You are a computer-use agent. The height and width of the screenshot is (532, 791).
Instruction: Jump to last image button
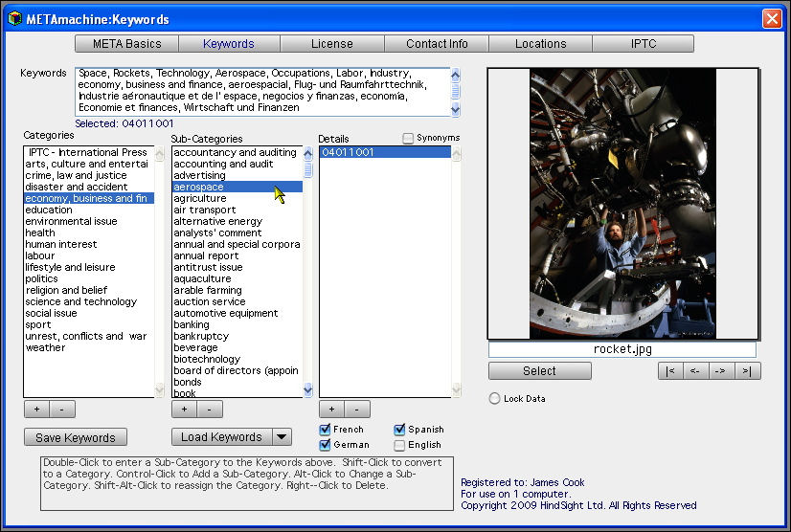click(x=748, y=371)
